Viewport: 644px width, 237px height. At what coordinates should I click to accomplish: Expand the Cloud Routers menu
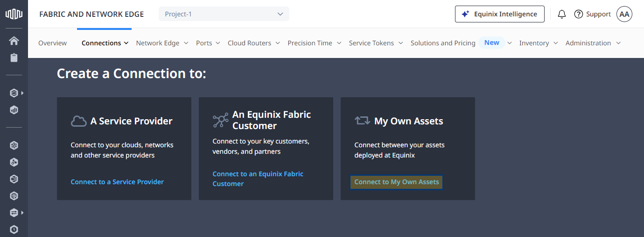pos(253,43)
